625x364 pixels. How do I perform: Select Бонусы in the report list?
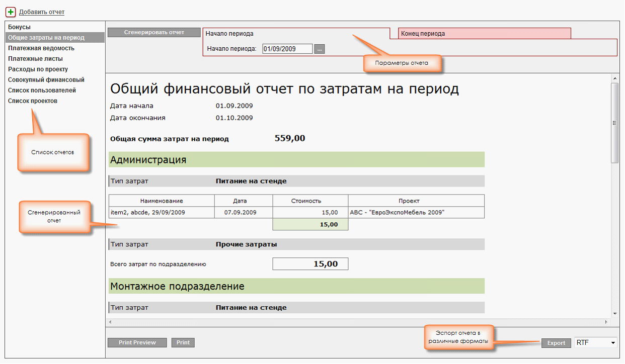(x=19, y=27)
